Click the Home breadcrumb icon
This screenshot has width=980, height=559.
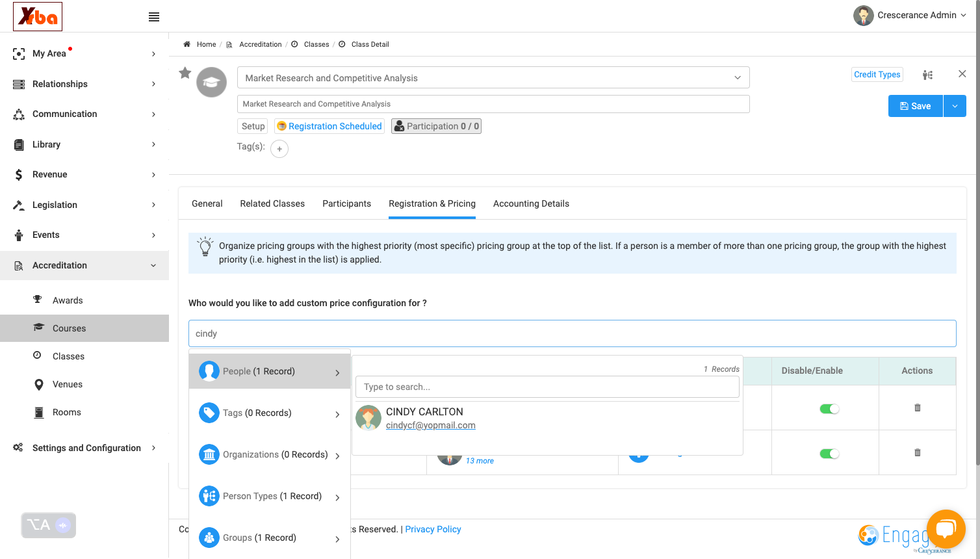187,44
